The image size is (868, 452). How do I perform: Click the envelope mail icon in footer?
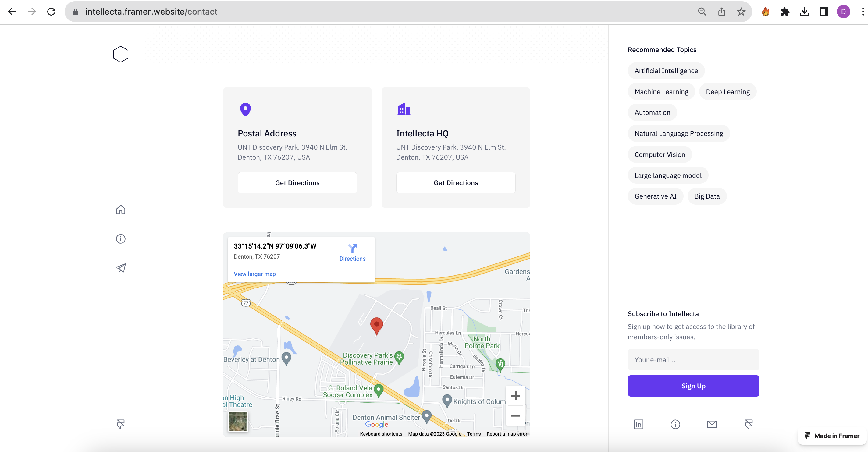click(x=712, y=424)
